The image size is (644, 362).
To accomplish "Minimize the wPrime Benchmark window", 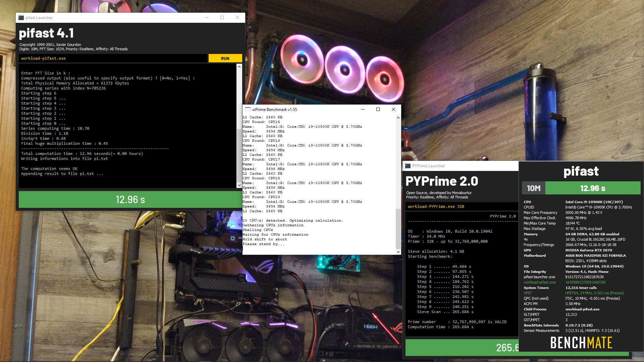I will [x=363, y=109].
